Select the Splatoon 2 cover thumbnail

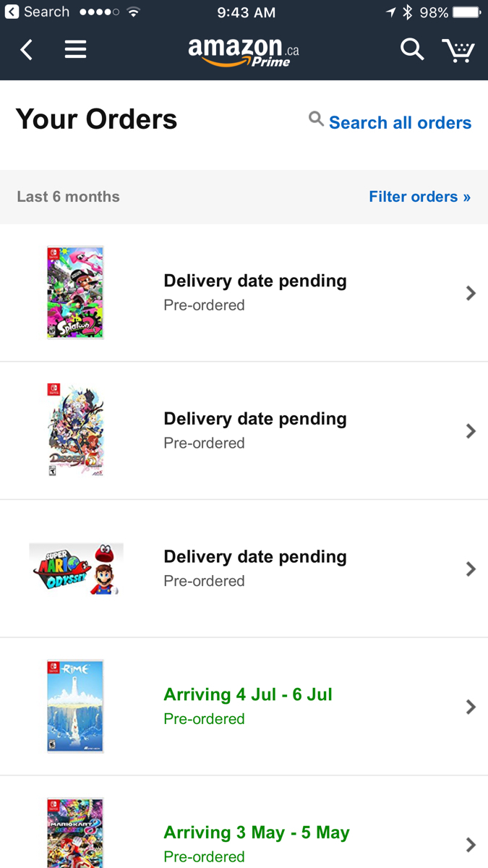75,293
